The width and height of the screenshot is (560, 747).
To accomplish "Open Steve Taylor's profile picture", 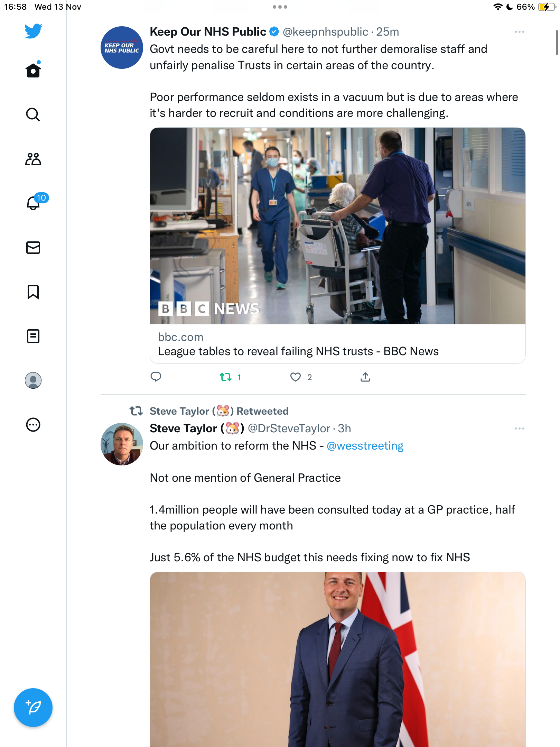I will point(122,444).
